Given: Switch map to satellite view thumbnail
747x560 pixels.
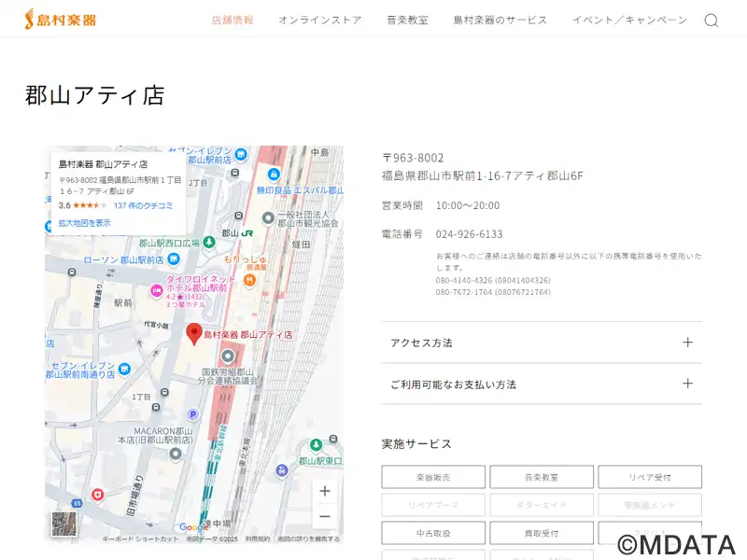Looking at the screenshot, I should click(x=63, y=524).
